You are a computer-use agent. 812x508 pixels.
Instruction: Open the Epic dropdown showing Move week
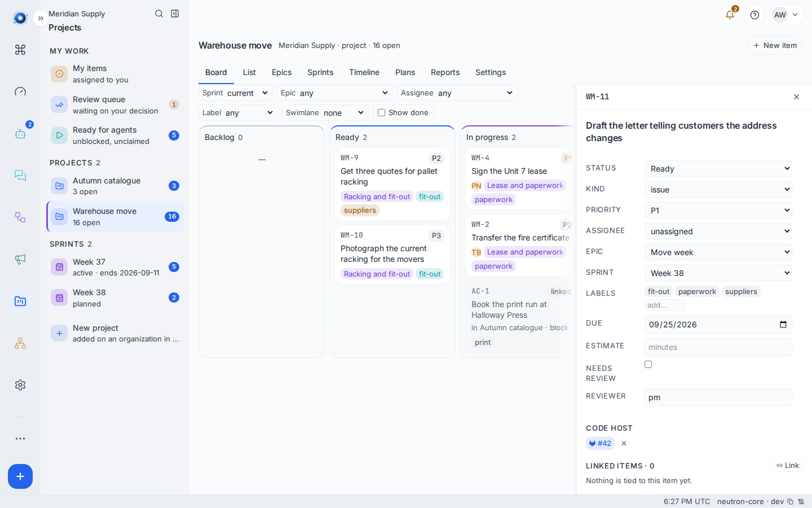pyautogui.click(x=718, y=252)
